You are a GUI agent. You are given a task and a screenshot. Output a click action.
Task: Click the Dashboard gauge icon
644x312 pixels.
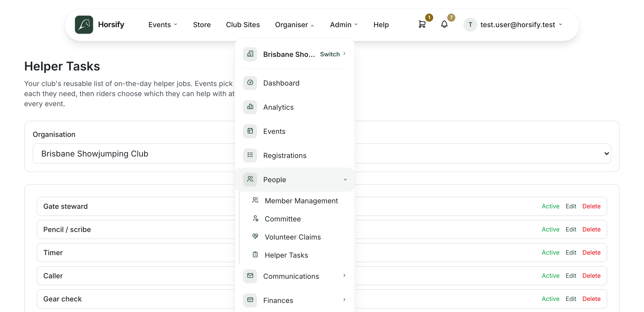(250, 83)
